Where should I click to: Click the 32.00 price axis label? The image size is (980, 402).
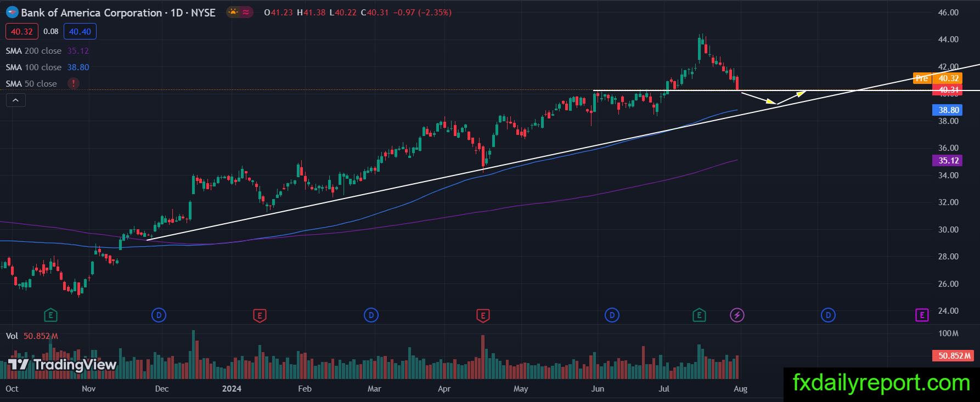(x=948, y=202)
